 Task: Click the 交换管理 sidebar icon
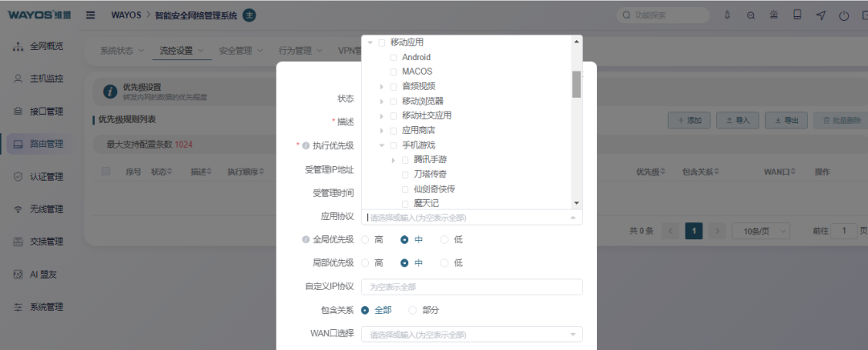pos(18,242)
